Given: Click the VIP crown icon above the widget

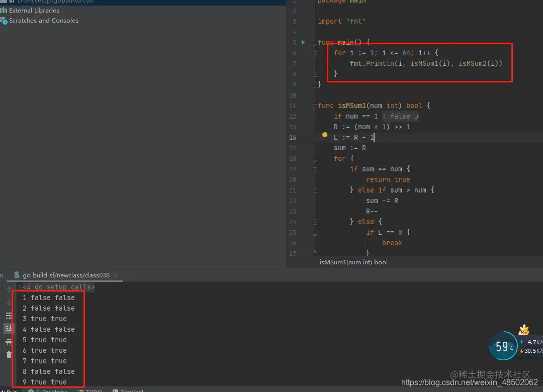Looking at the screenshot, I should pos(523,330).
